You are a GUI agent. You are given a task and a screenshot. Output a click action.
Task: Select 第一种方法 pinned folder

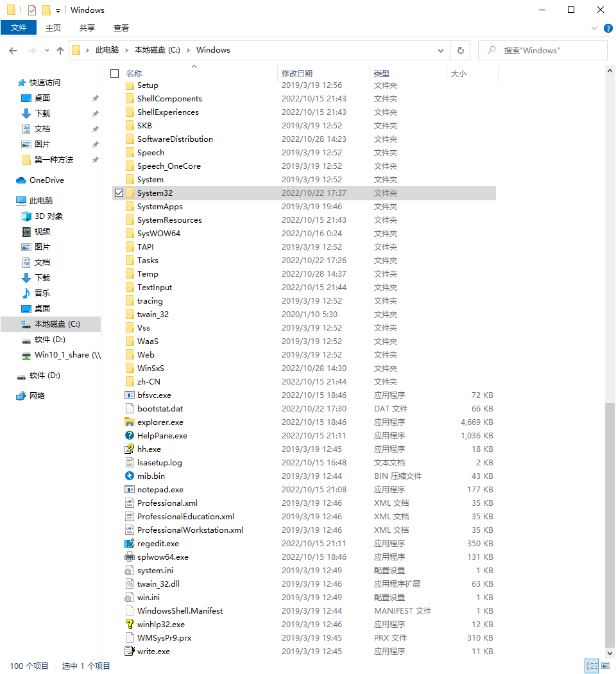(x=54, y=160)
